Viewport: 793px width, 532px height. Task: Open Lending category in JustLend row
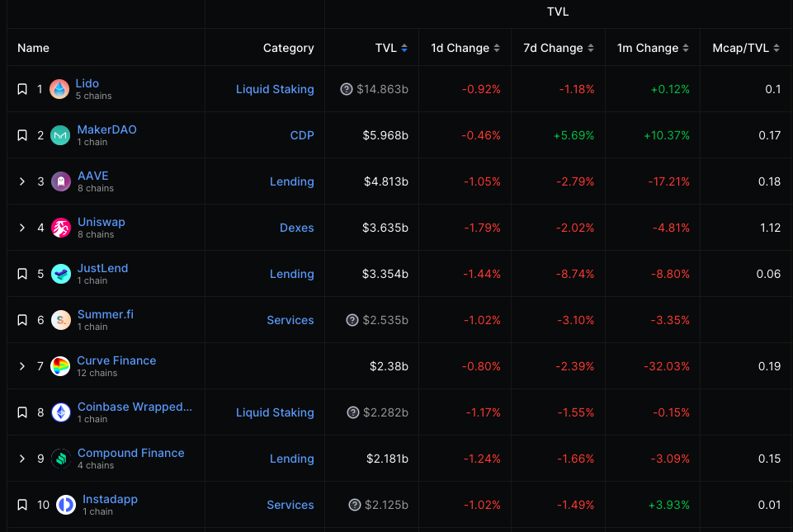point(292,274)
